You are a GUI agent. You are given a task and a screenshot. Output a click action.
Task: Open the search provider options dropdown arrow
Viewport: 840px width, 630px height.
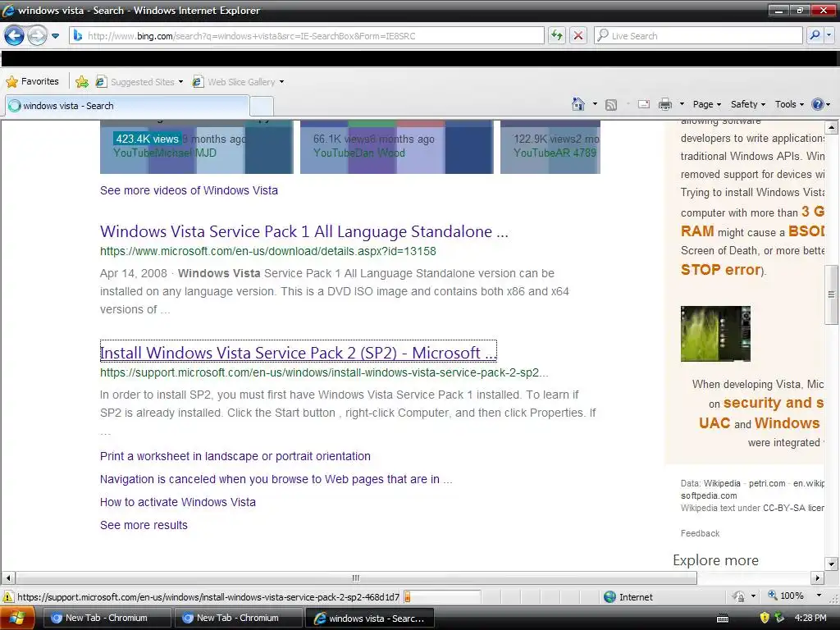point(829,35)
